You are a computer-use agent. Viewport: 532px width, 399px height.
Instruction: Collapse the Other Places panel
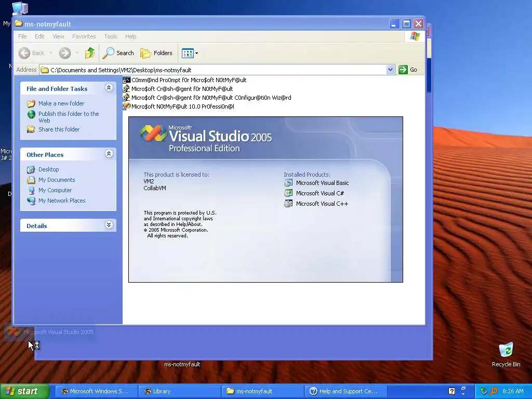click(x=109, y=154)
